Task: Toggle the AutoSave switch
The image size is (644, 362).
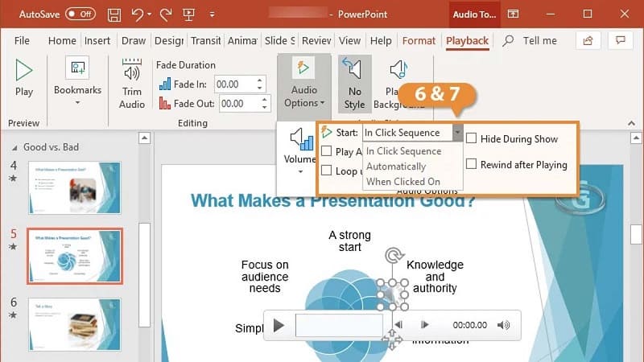Action: [x=79, y=14]
